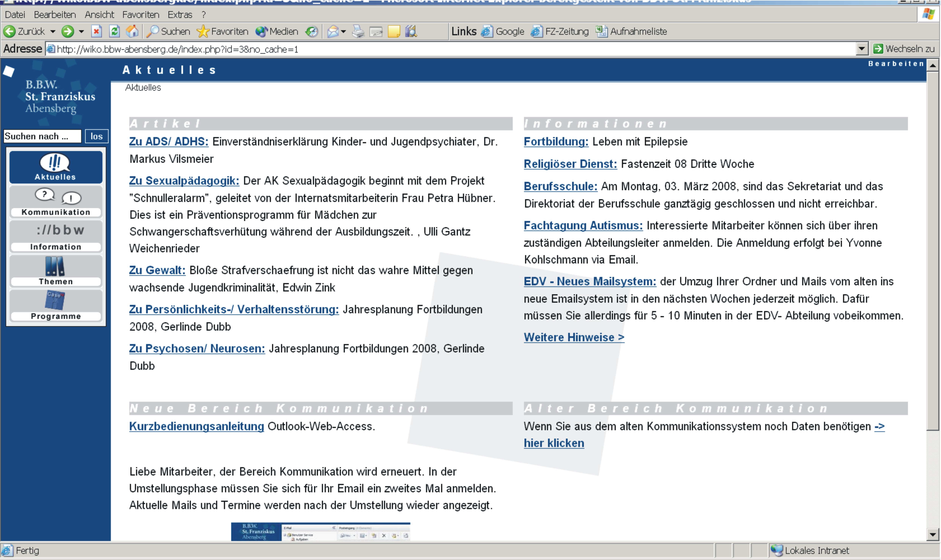Open the Zu Gewalt article link
This screenshot has width=941, height=560.
[157, 270]
